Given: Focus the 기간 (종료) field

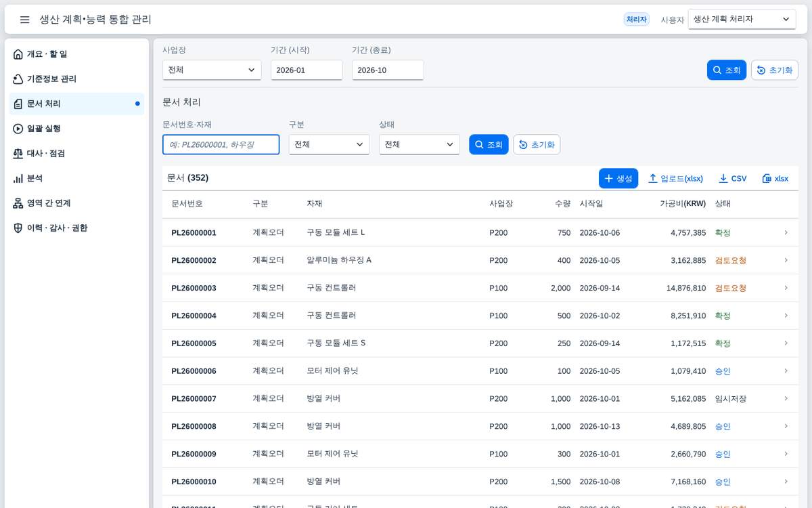Looking at the screenshot, I should click(x=388, y=70).
